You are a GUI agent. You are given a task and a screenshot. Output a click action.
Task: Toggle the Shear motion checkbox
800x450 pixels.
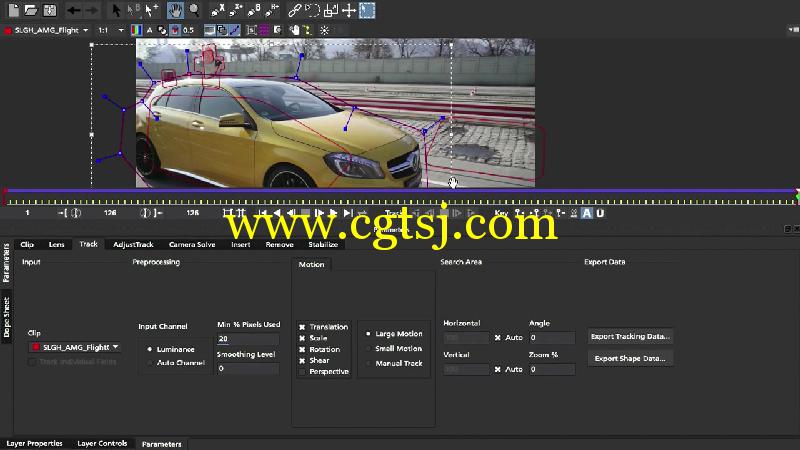click(x=302, y=361)
